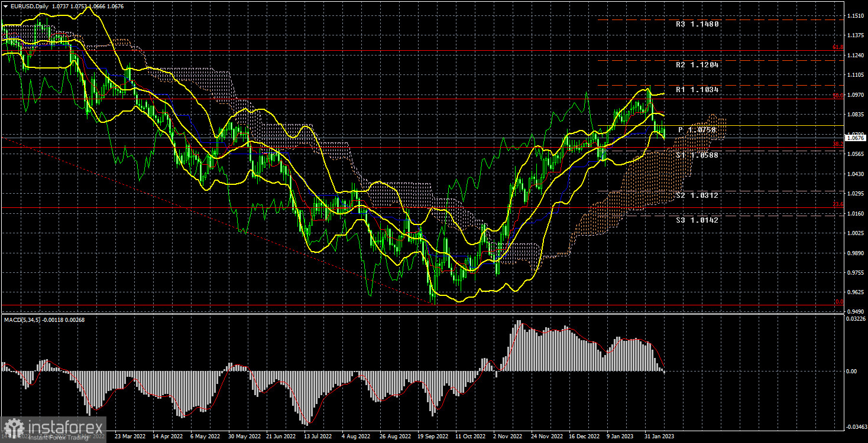This screenshot has width=868, height=443.
Task: Click the 16 Dec 2022 date label
Action: [584, 437]
